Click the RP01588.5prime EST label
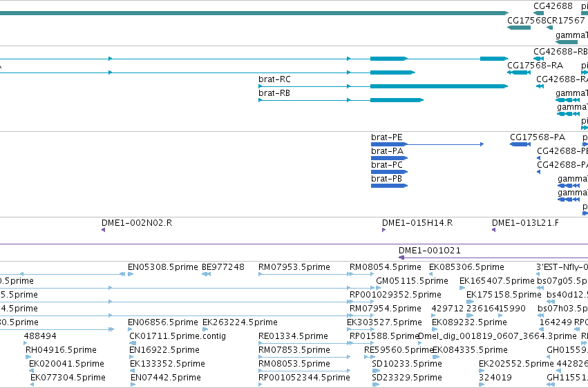Image resolution: width=588 pixels, height=388 pixels. 384,336
